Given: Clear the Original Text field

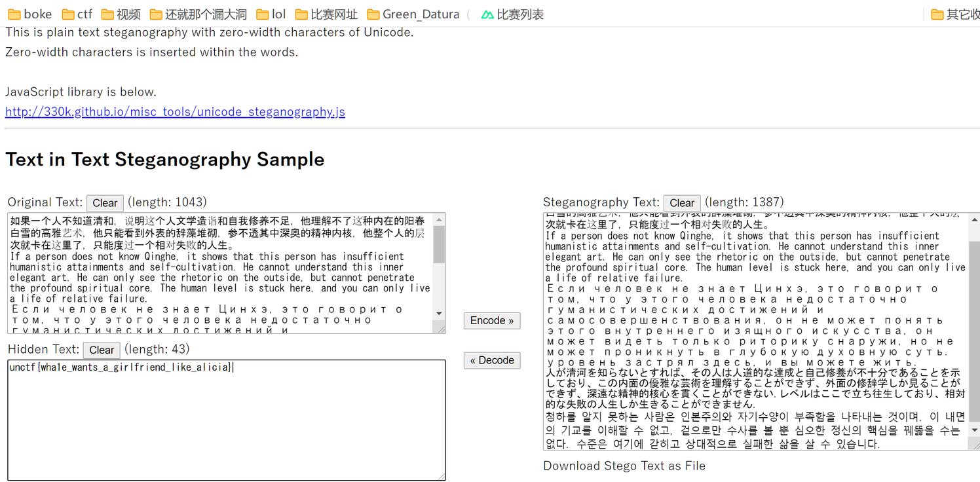Looking at the screenshot, I should click(x=105, y=203).
